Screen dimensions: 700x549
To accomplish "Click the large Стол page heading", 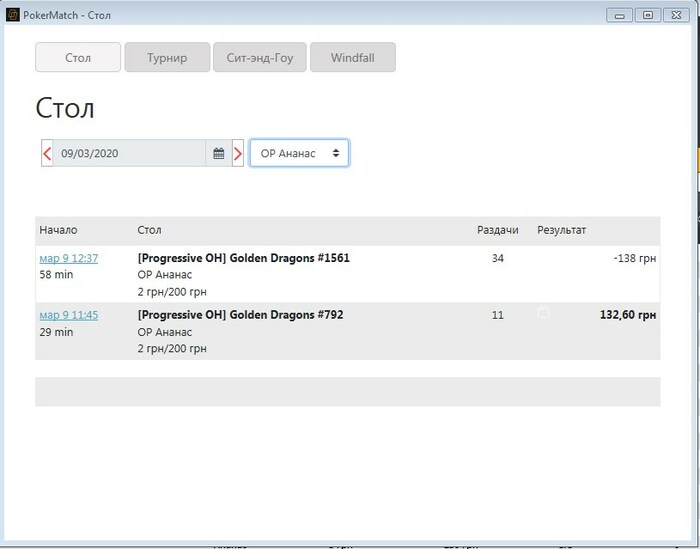I will point(65,108).
